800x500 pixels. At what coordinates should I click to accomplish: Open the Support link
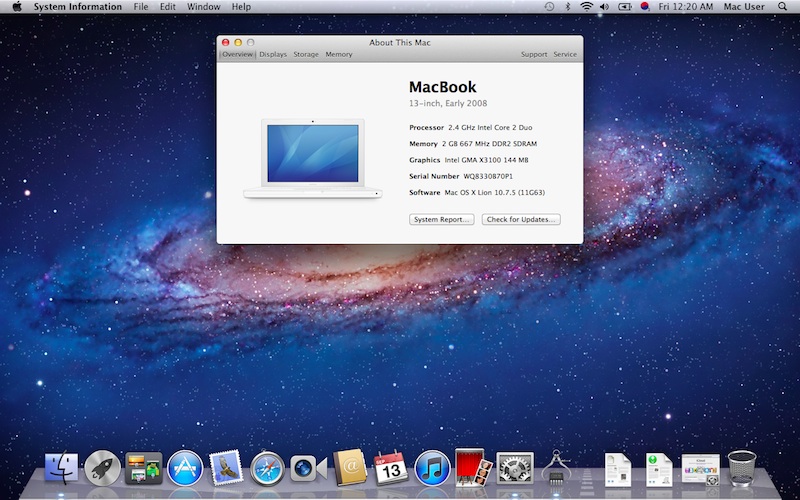(x=534, y=54)
